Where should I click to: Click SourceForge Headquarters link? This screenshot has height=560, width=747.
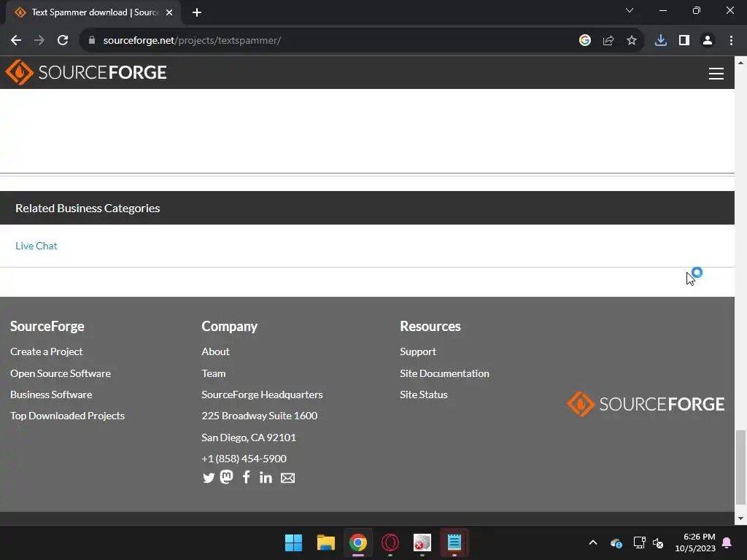click(262, 394)
